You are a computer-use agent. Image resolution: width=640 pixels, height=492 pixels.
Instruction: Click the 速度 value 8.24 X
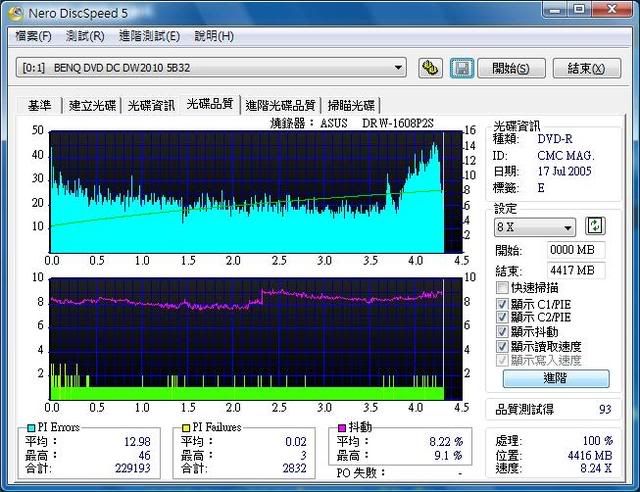[596, 468]
